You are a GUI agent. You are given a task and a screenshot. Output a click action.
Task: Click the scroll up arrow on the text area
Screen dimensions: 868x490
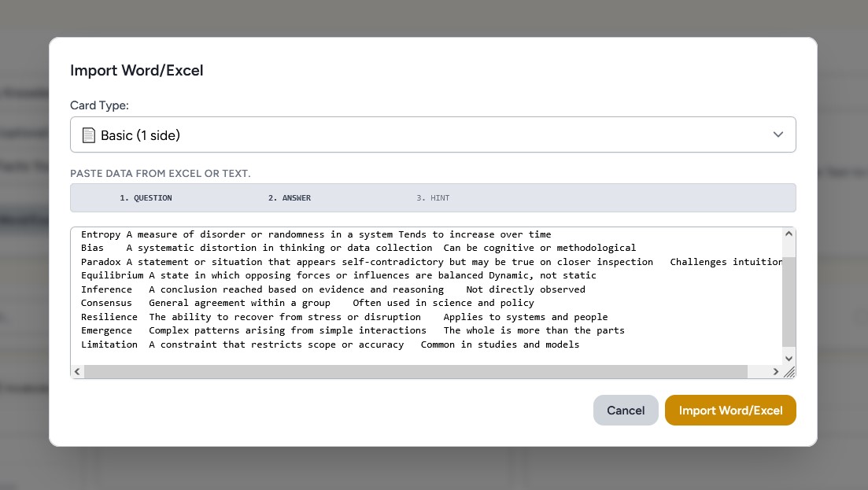(x=789, y=233)
